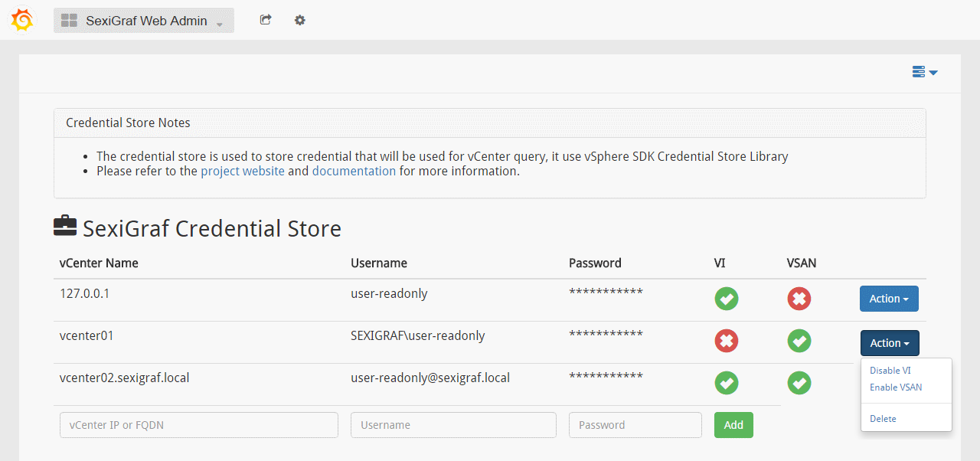
Task: Click green VSAN status icon for vcenter02.sexigraf.local
Action: (x=799, y=383)
